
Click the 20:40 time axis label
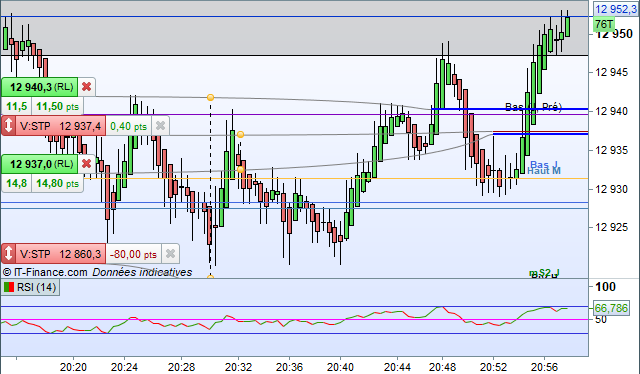coord(340,367)
